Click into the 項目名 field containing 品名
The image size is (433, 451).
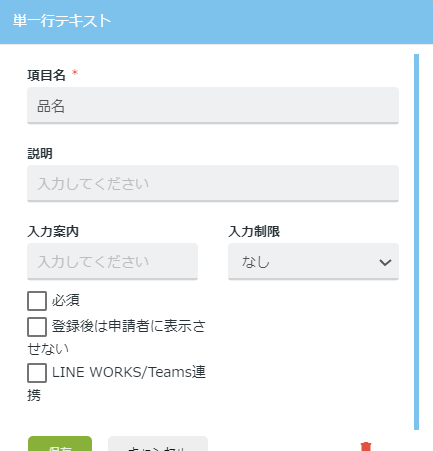pos(213,106)
